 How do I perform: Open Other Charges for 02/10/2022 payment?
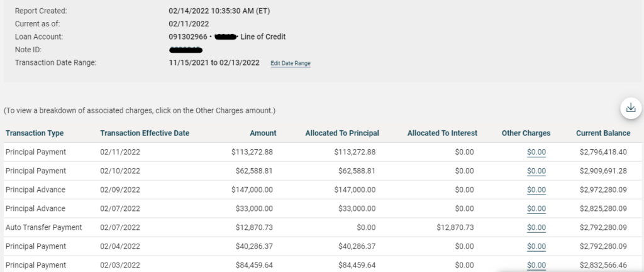pyautogui.click(x=536, y=171)
